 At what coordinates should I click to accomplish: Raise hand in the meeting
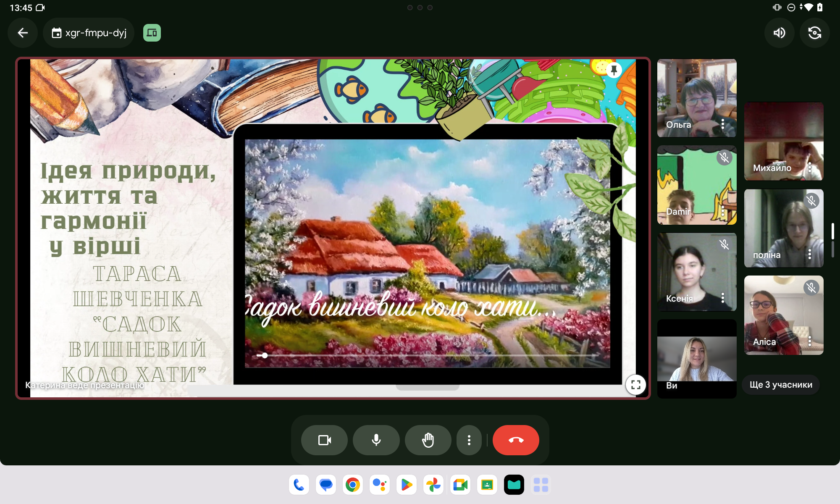[428, 440]
